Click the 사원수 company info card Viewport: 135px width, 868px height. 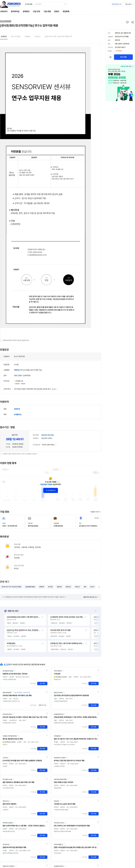12,522
